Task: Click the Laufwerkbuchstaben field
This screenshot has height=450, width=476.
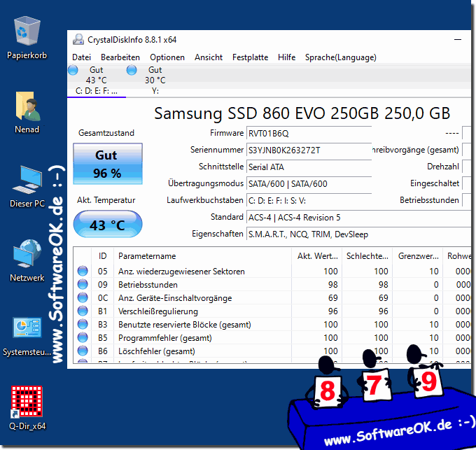Action: pos(309,201)
